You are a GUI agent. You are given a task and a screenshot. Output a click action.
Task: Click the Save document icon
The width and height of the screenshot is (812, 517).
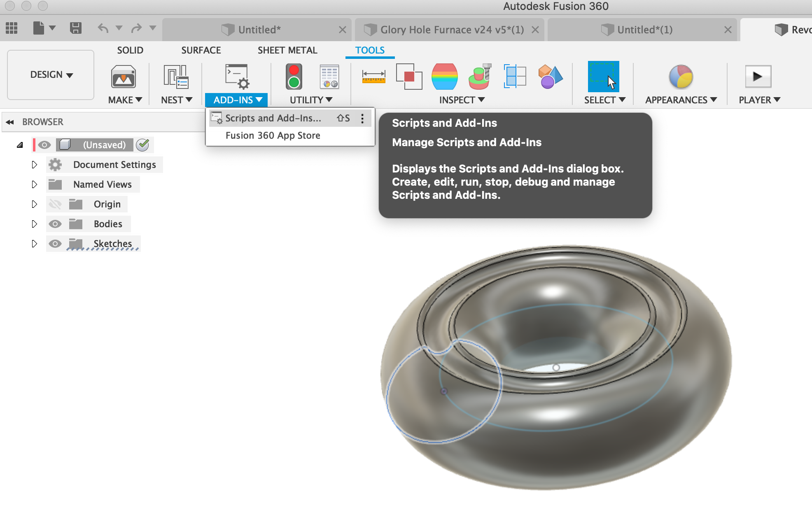(76, 28)
